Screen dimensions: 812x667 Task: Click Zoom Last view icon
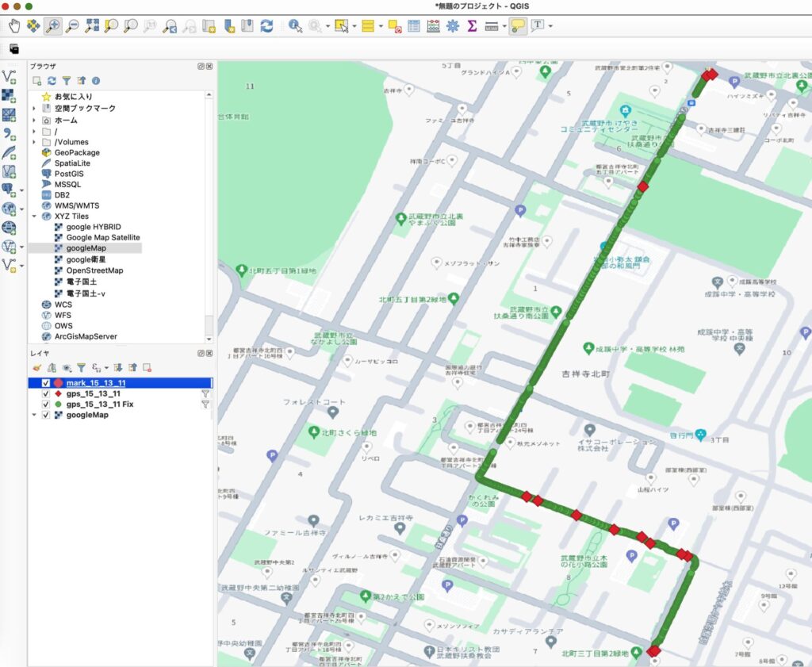click(x=170, y=26)
